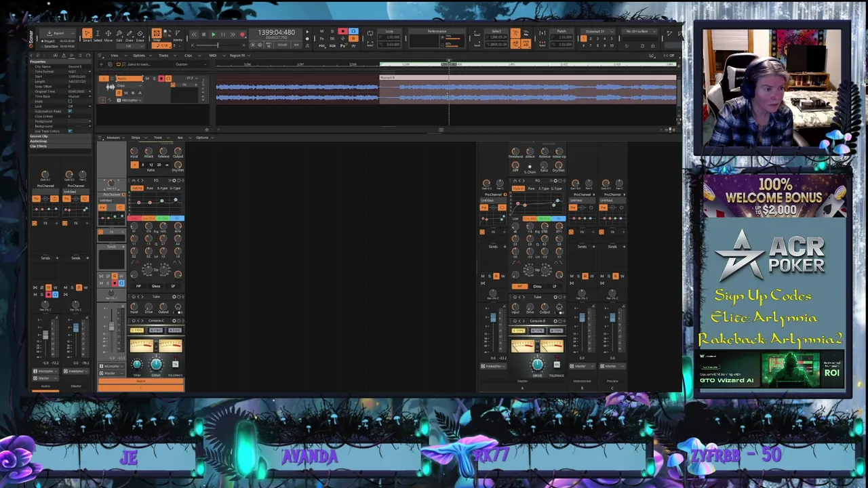Fast forward the transport
868x488 pixels.
233,35
